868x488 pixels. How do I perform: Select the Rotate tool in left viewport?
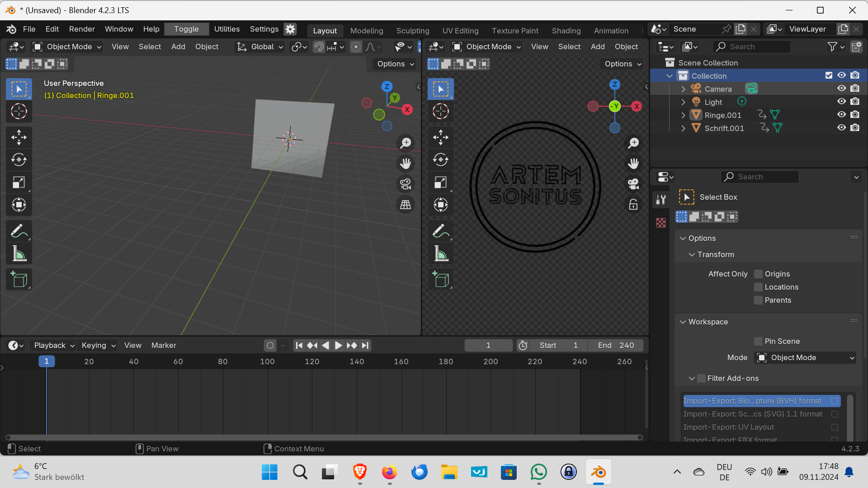point(19,160)
